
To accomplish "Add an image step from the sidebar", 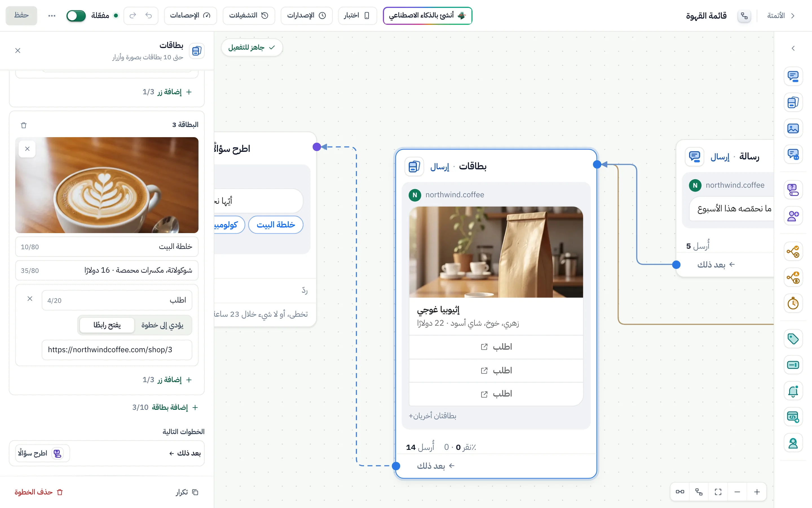I will coord(793,128).
